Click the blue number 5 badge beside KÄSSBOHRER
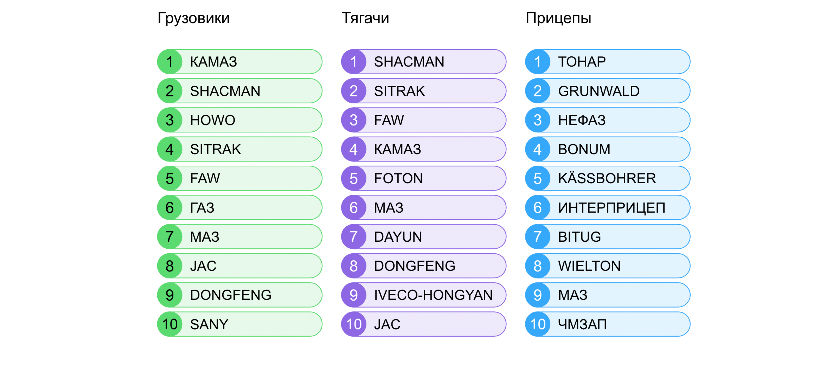 pyautogui.click(x=537, y=179)
